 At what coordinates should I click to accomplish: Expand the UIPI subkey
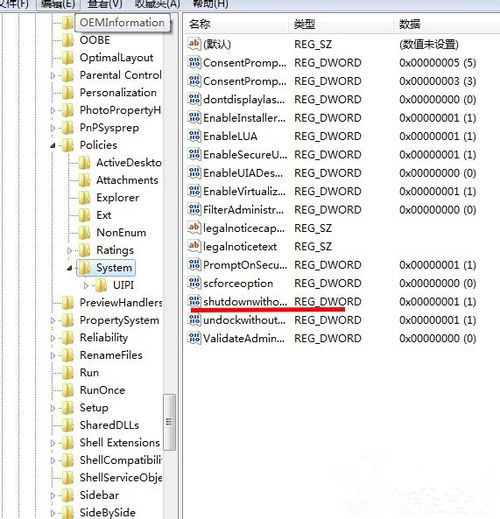click(x=86, y=285)
